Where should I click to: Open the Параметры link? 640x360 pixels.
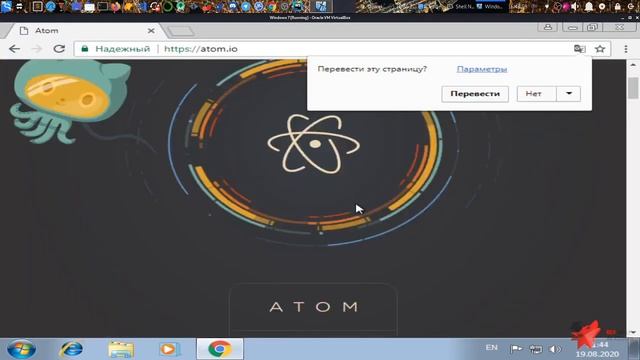482,69
